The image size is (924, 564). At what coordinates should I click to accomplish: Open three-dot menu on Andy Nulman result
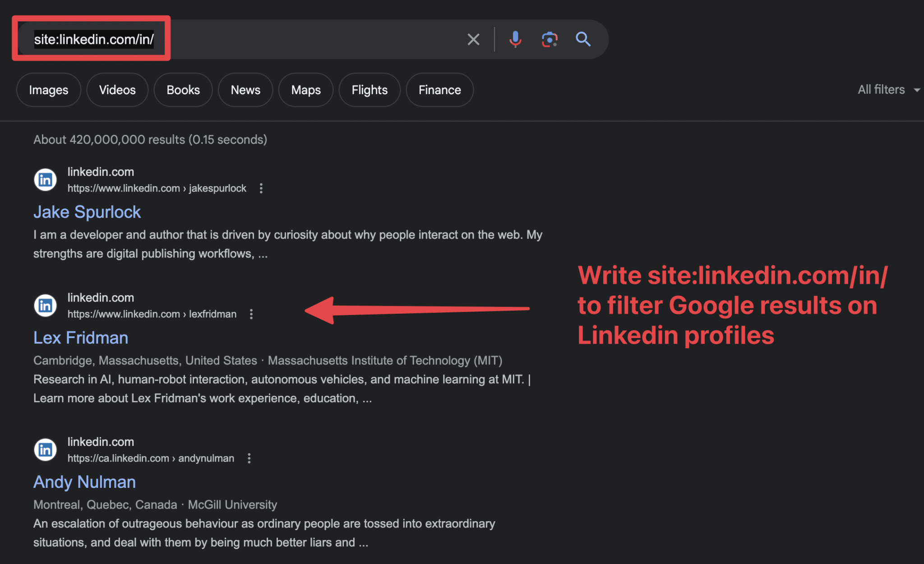(x=249, y=458)
